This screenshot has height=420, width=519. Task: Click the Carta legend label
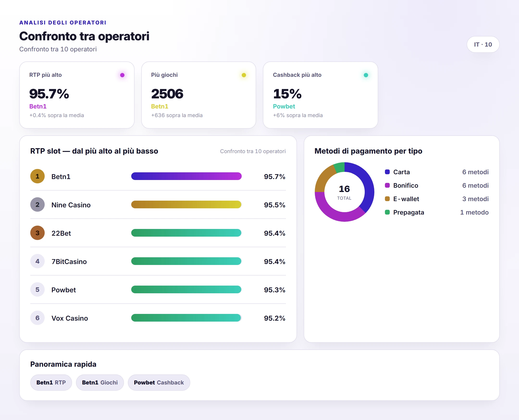point(402,172)
